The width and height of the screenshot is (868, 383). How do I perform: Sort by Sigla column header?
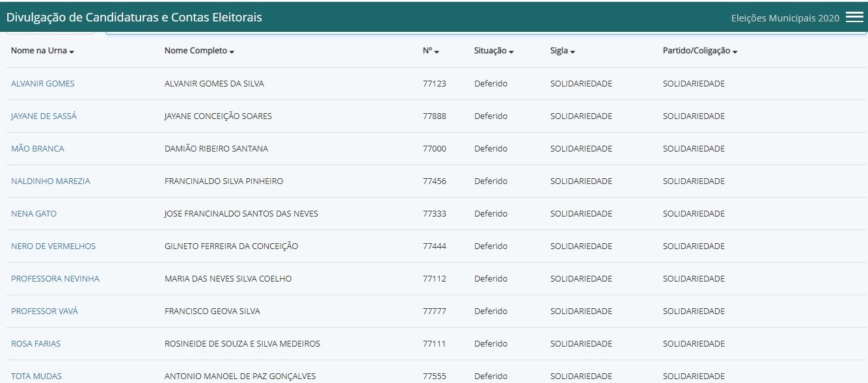pos(562,51)
